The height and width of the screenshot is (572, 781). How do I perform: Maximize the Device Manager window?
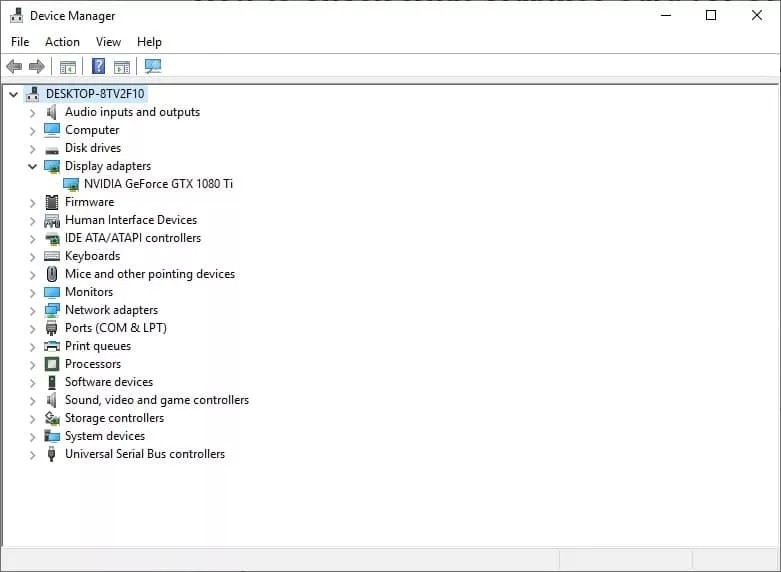(x=711, y=15)
